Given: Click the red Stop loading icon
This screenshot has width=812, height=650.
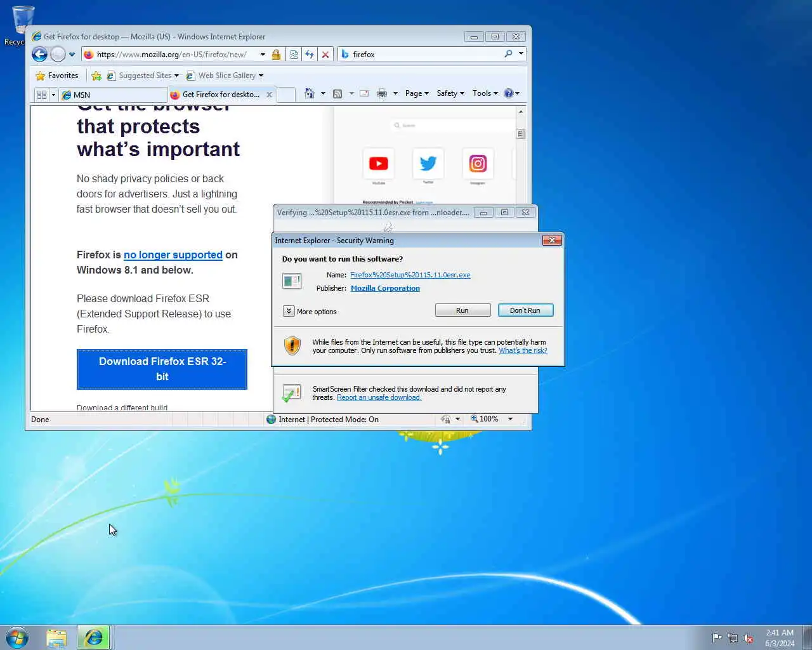Looking at the screenshot, I should tap(325, 55).
